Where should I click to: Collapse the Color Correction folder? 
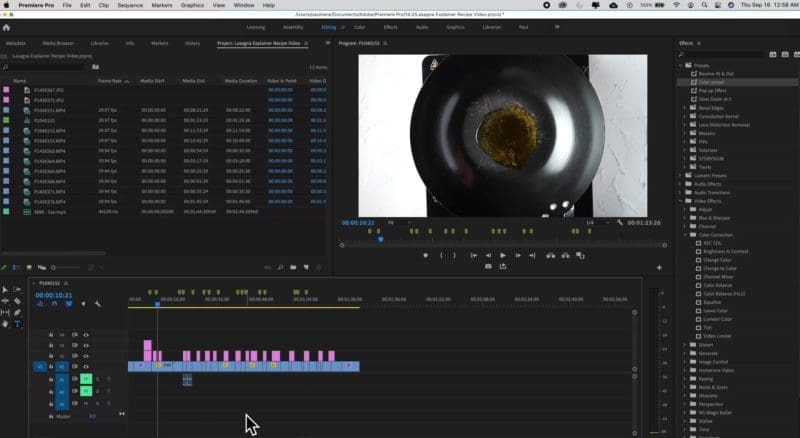point(685,235)
